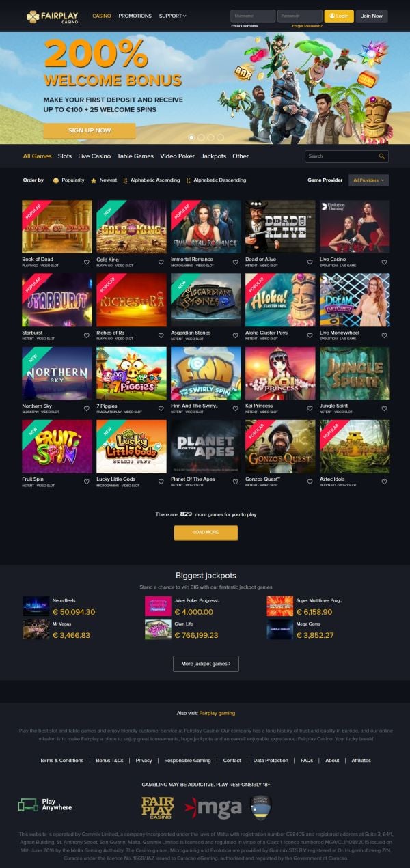Click the Username input field
Viewport: 410px width, 868px height.
(x=253, y=16)
